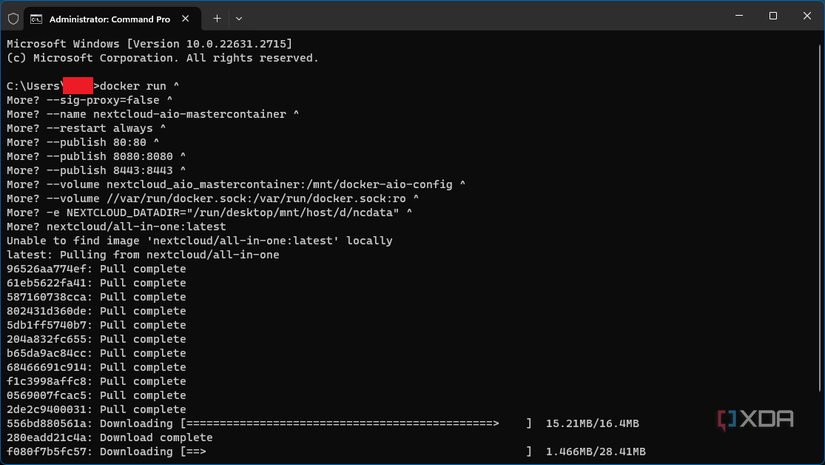The height and width of the screenshot is (465, 825).
Task: Select the Administrator: Command Pro tab
Action: [105, 18]
